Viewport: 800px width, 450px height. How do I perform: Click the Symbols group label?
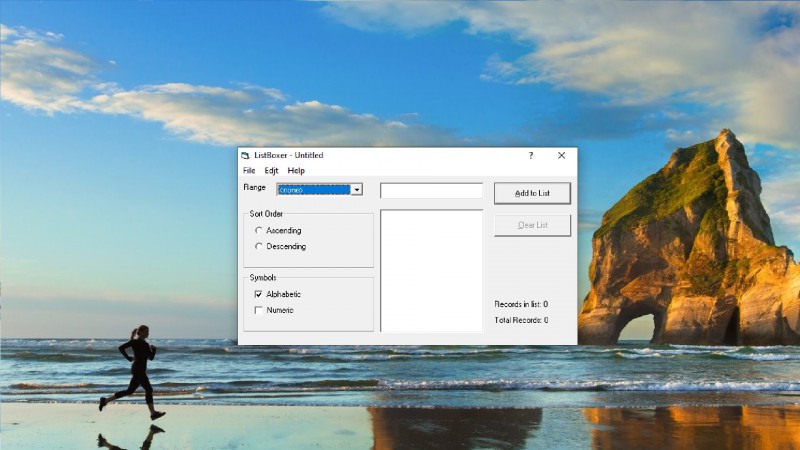[x=263, y=278]
